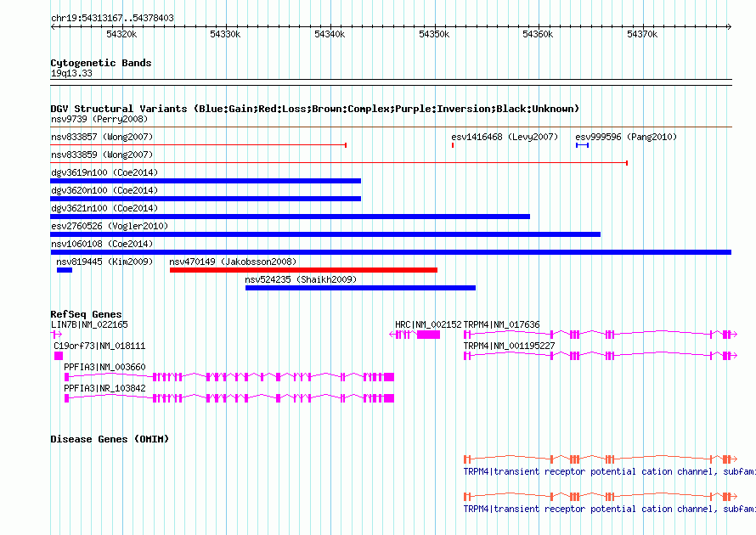The image size is (756, 535).
Task: Select the nsv1060108 Coe2014 full-width bar
Action: 391,252
